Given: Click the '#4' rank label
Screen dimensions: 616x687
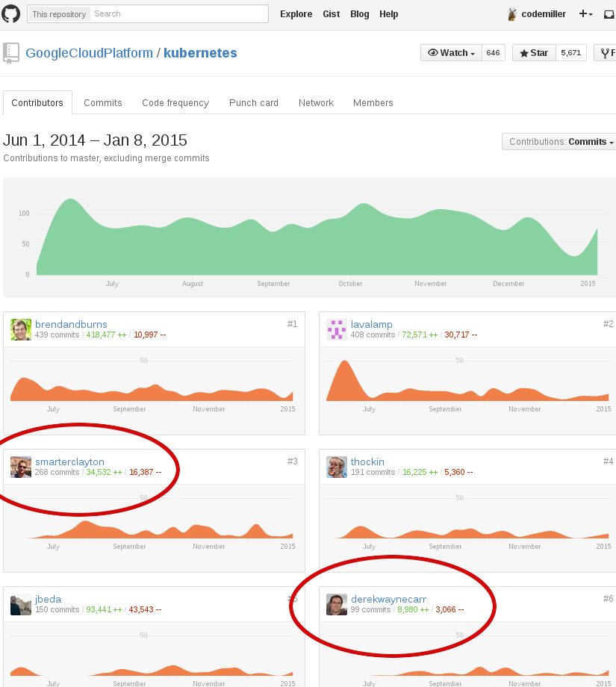Looking at the screenshot, I should pos(608,461).
